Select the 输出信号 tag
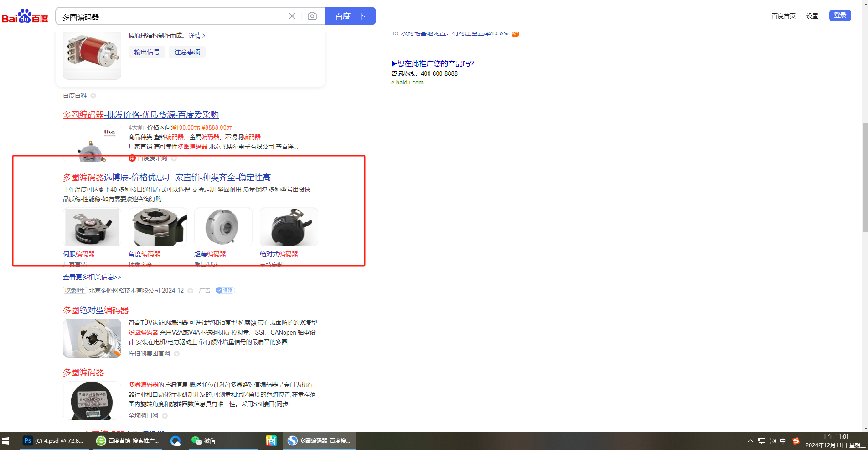 (x=147, y=52)
